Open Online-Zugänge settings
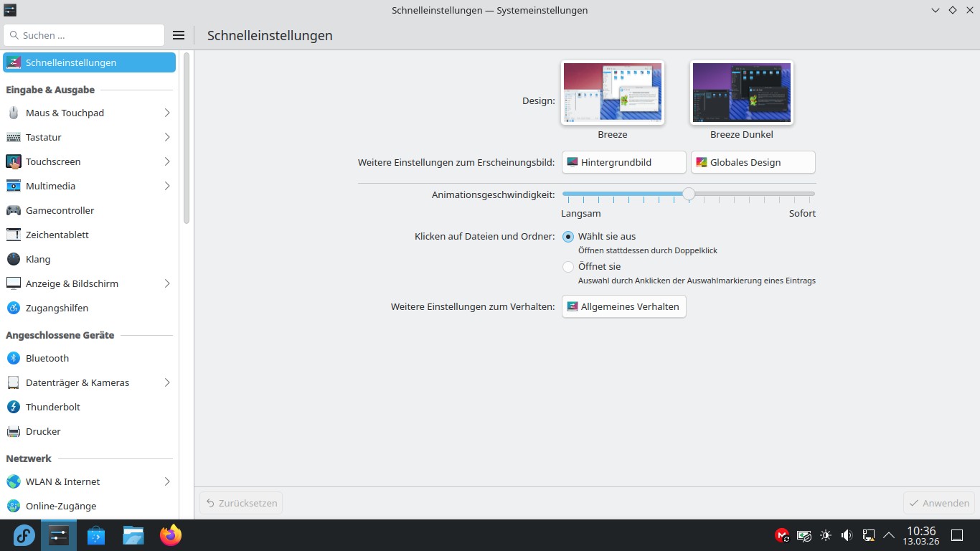This screenshot has height=551, width=980. 89,506
